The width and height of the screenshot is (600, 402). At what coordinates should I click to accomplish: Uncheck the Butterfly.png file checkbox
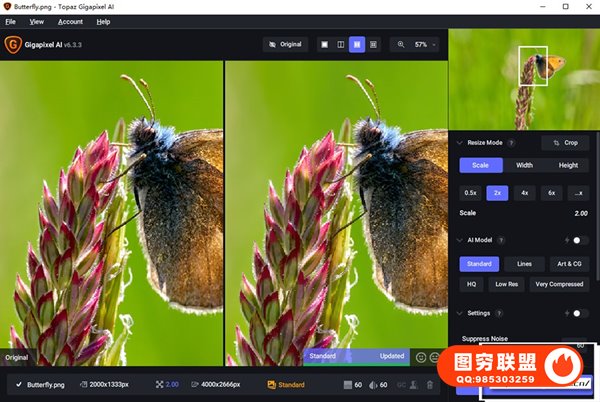(x=18, y=384)
